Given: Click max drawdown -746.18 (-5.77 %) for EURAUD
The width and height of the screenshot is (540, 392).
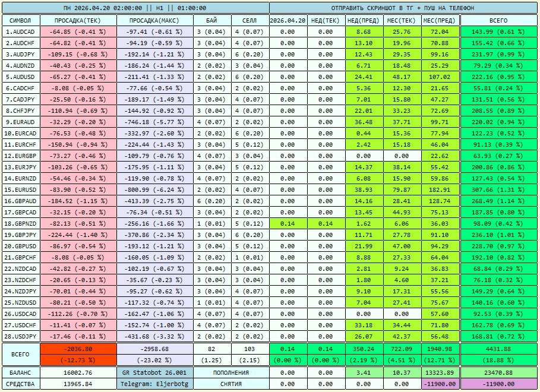Looking at the screenshot, I should coord(154,122).
